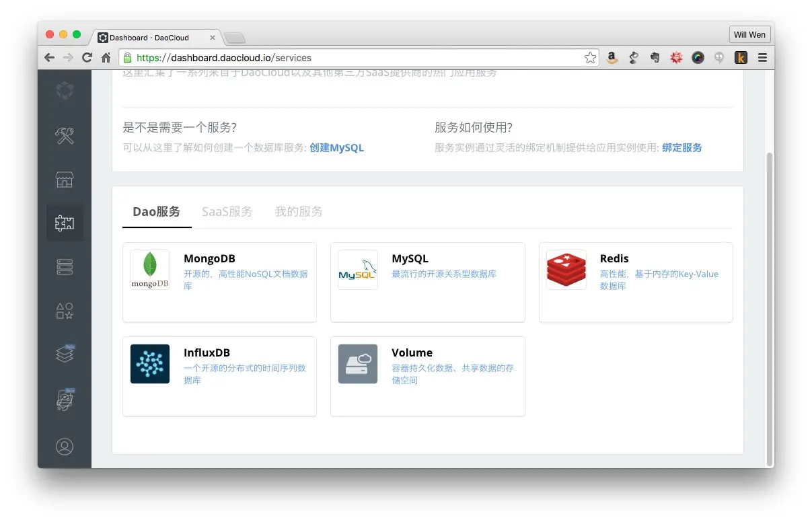Viewport: 812px width, 522px height.
Task: Switch to the Dao服务 tab
Action: click(x=157, y=212)
